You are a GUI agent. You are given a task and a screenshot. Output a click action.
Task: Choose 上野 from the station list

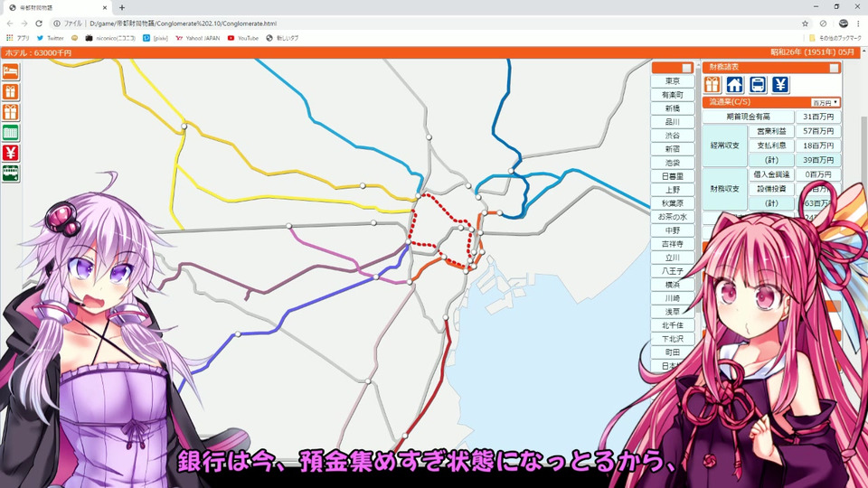click(x=673, y=190)
